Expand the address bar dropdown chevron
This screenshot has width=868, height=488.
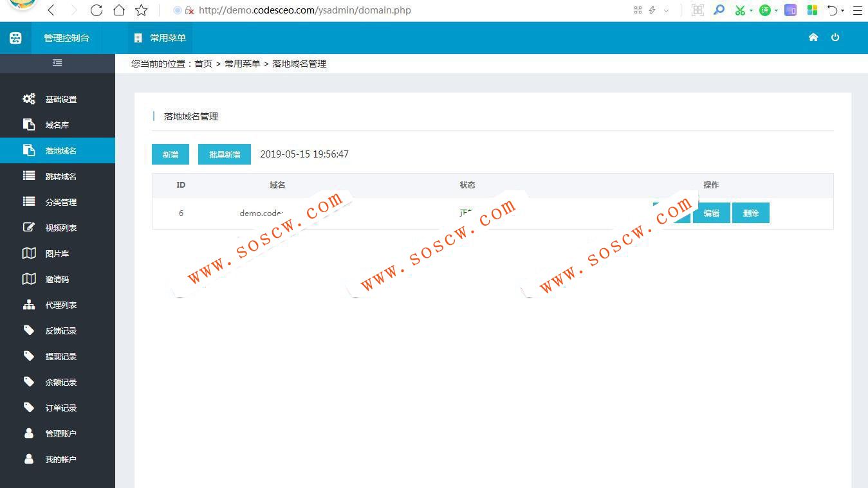tap(666, 11)
